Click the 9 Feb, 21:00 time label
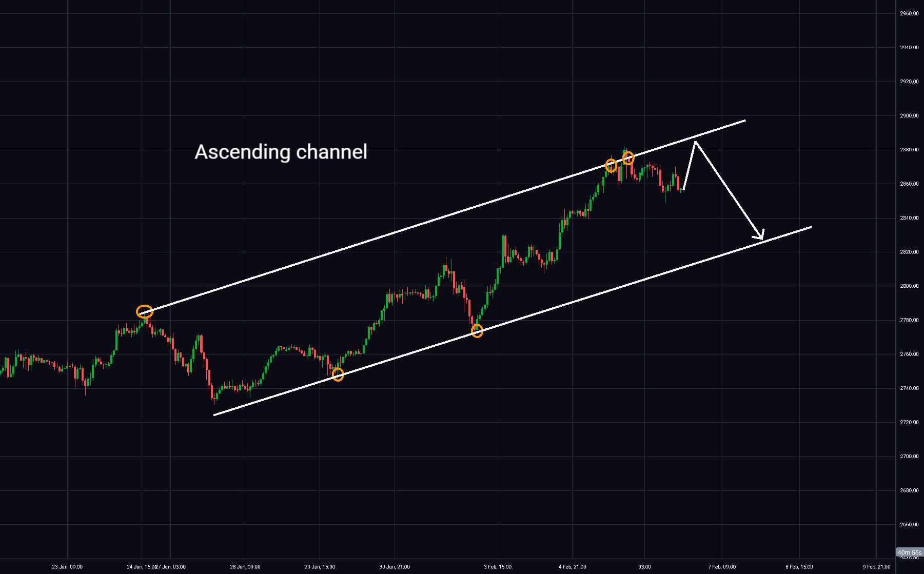This screenshot has width=924, height=574. click(x=876, y=567)
